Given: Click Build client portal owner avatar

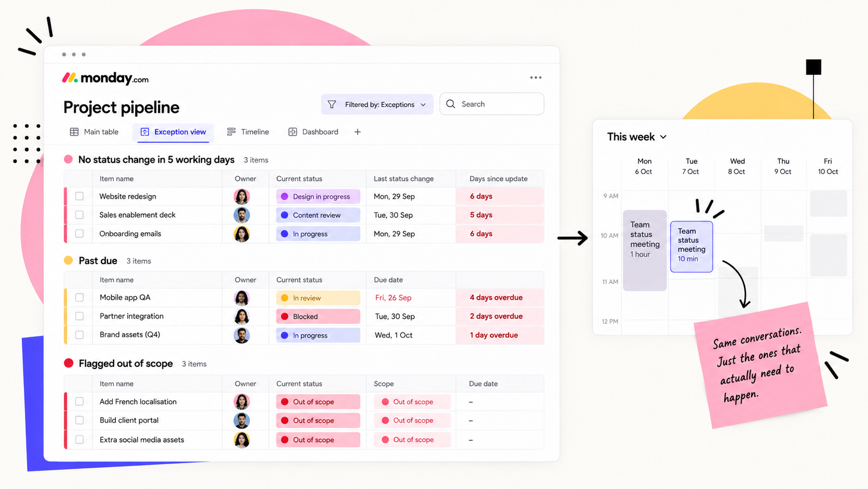Looking at the screenshot, I should coord(241,420).
